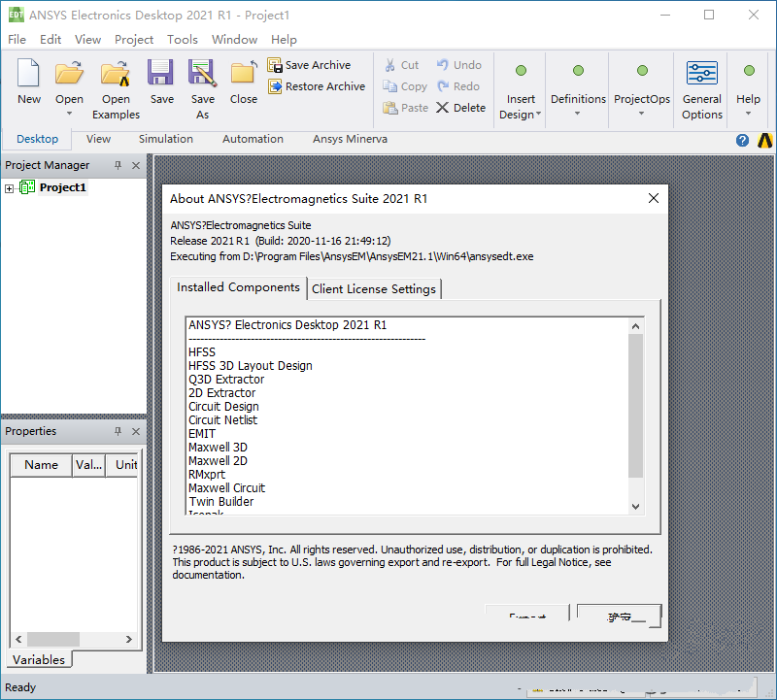
Task: Close the About ANSYS dialog with X
Action: coord(654,198)
